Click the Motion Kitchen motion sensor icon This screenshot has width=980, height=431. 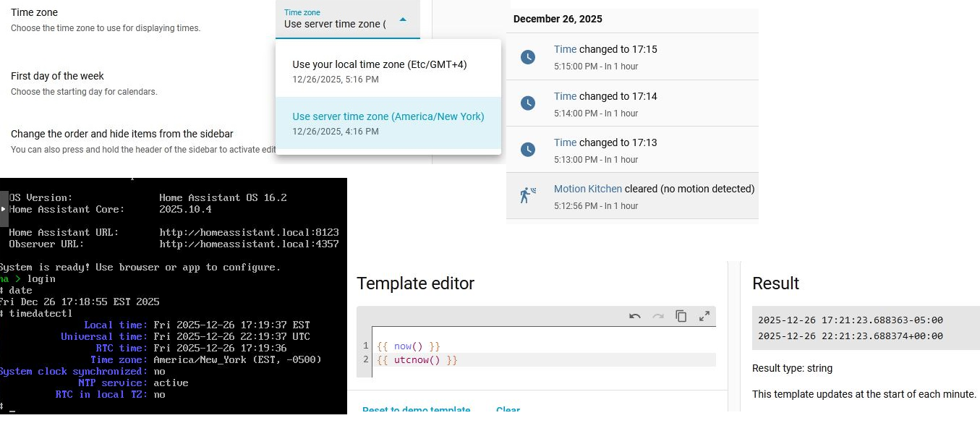click(528, 196)
